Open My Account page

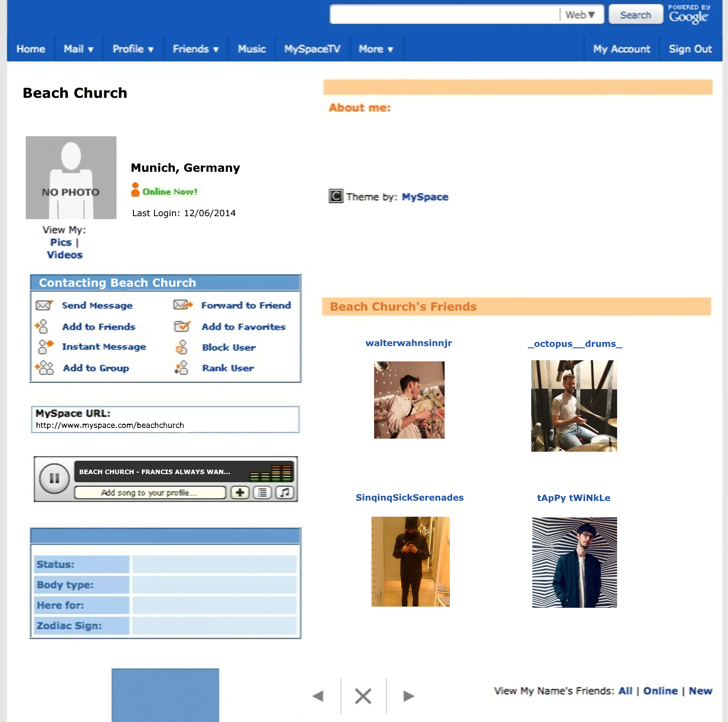(622, 49)
